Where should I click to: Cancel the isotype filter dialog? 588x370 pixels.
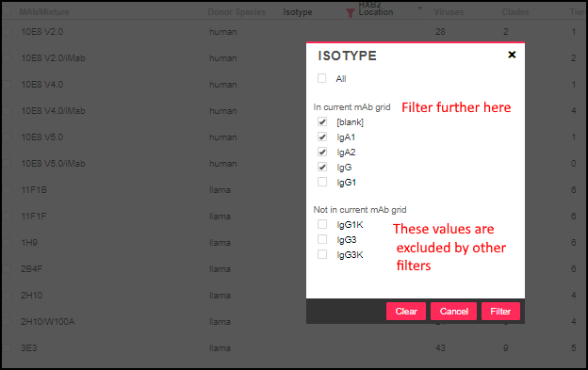[x=454, y=312]
